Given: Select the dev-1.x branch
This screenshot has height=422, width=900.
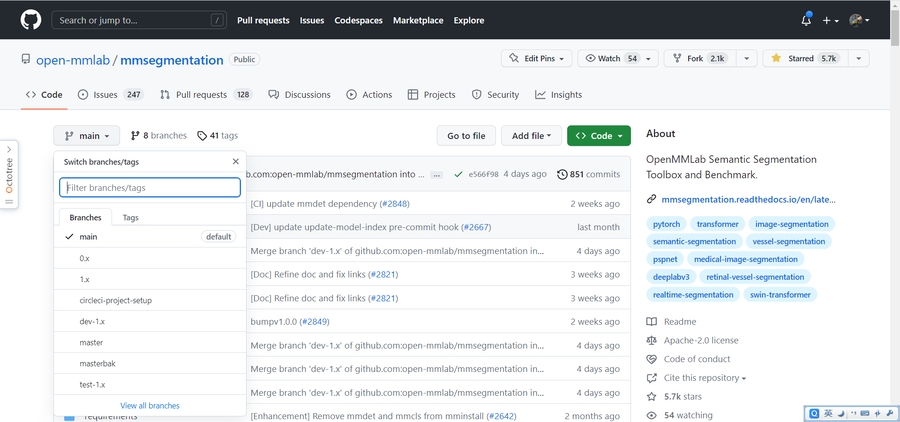Looking at the screenshot, I should (x=93, y=321).
